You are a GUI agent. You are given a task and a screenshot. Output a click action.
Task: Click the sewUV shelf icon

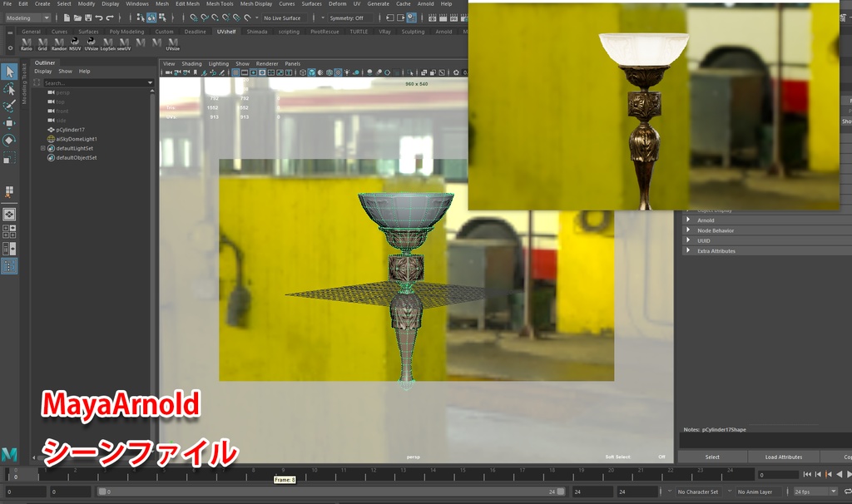click(124, 44)
